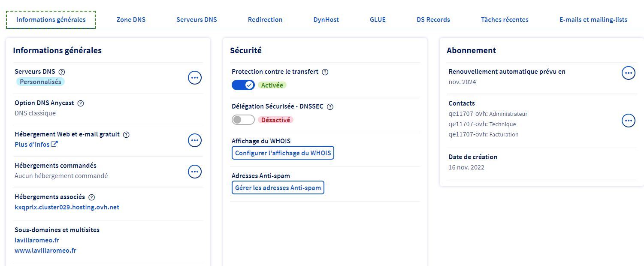Open Contacts actions menu
The height and width of the screenshot is (266, 644).
[629, 121]
